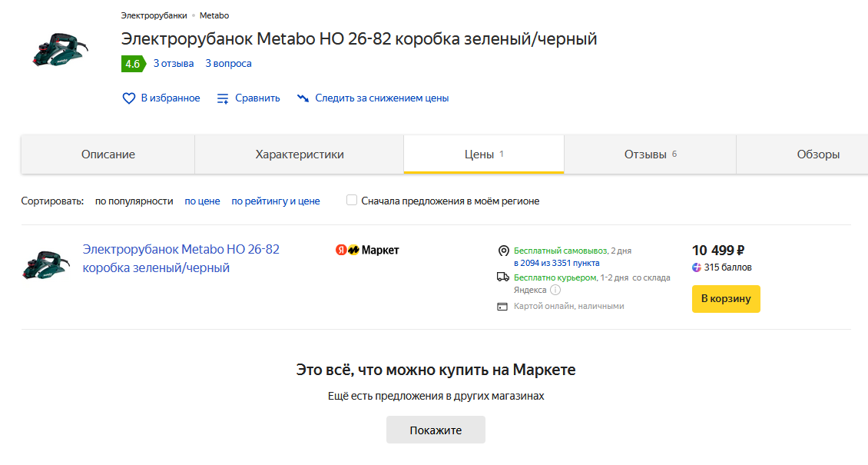The height and width of the screenshot is (465, 868).
Task: Click 'в 2094 из 3351 пункта' link
Action: (556, 263)
